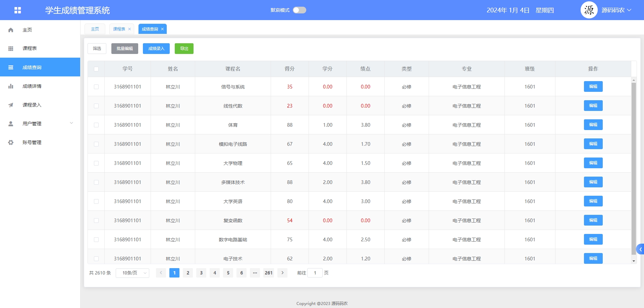The height and width of the screenshot is (308, 644).
Task: Click the 批量编辑 button
Action: 125,49
